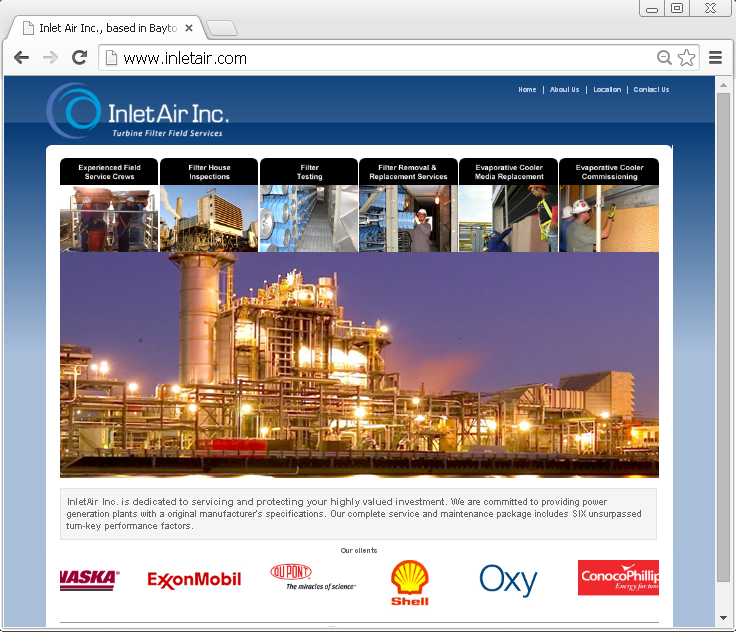Click the browser forward arrow button

pyautogui.click(x=50, y=58)
